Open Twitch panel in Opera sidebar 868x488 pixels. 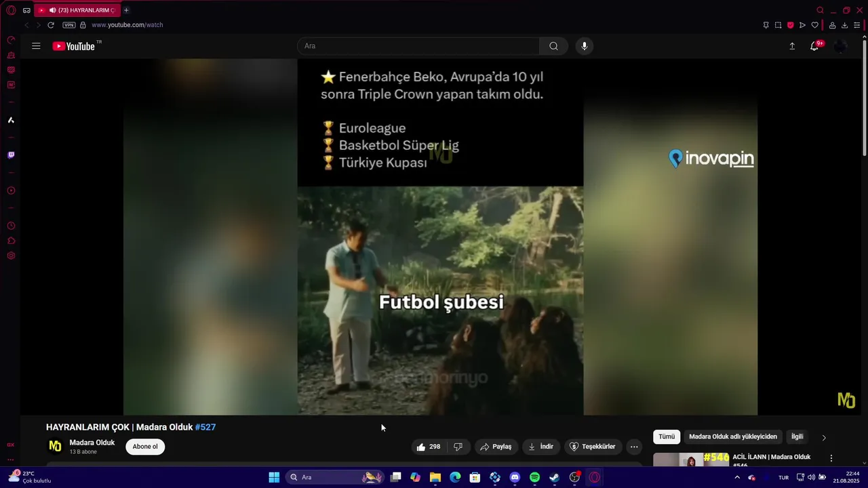pos(11,155)
